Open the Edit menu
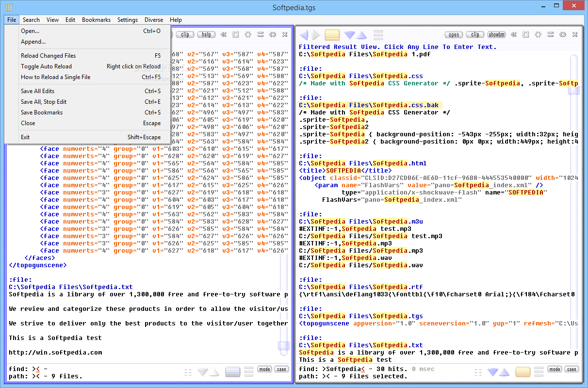Viewport: 588px width, 388px height. [x=70, y=20]
